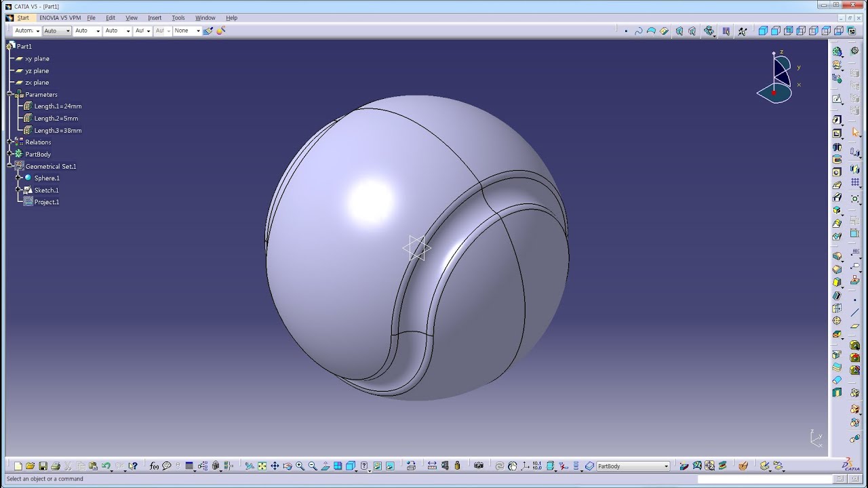Select the Rotate view icon
868x488 pixels.
point(288,466)
